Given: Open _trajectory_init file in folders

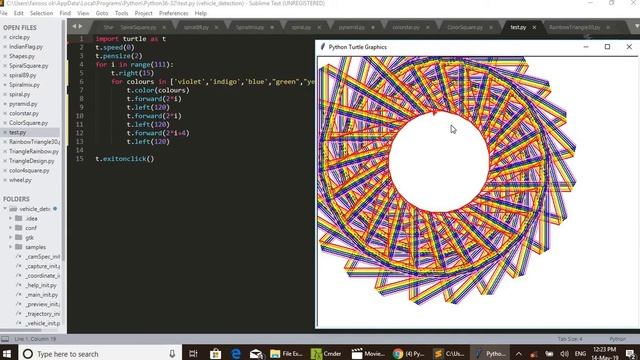Looking at the screenshot, I should 42,314.
